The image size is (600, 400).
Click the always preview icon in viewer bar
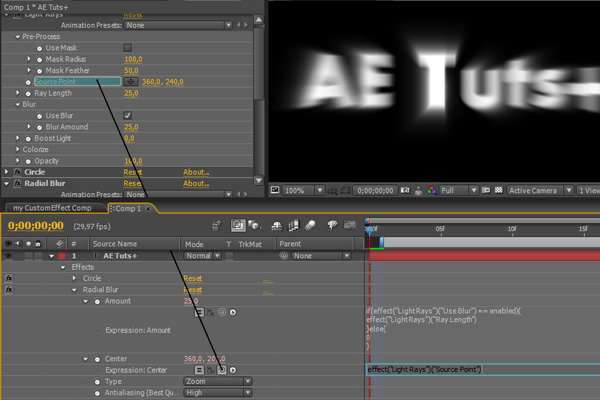tap(275, 190)
